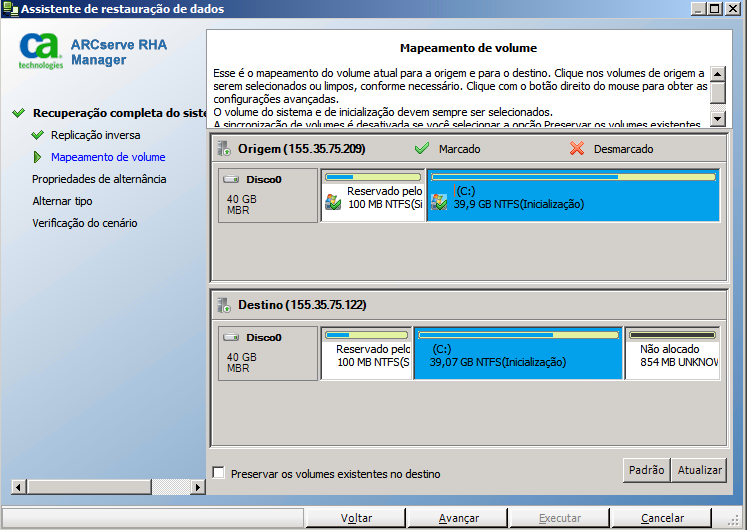
Task: Select the Não alocado 854 MB space
Action: 673,353
